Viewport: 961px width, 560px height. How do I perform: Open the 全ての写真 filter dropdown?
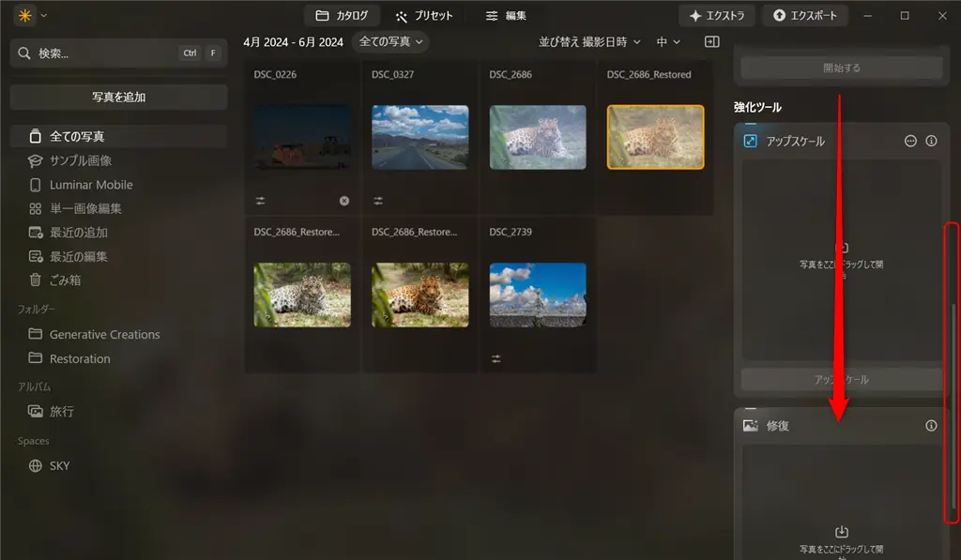coord(388,42)
